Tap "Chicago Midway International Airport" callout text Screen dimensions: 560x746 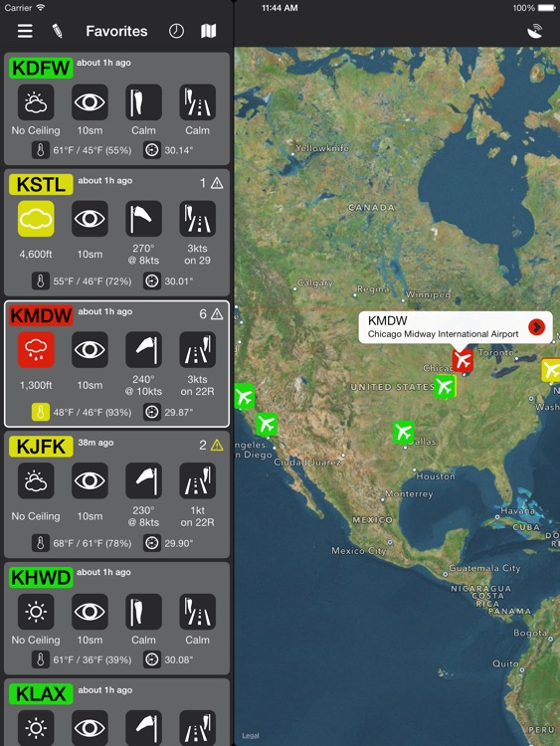(443, 334)
